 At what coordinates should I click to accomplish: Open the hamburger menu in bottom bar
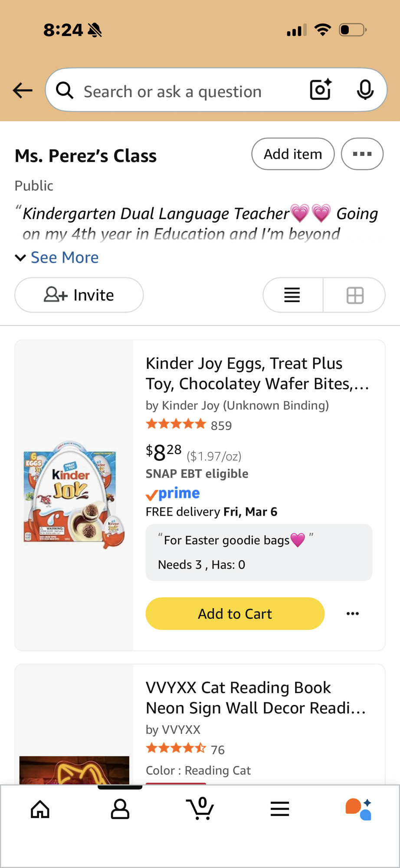[x=280, y=809]
